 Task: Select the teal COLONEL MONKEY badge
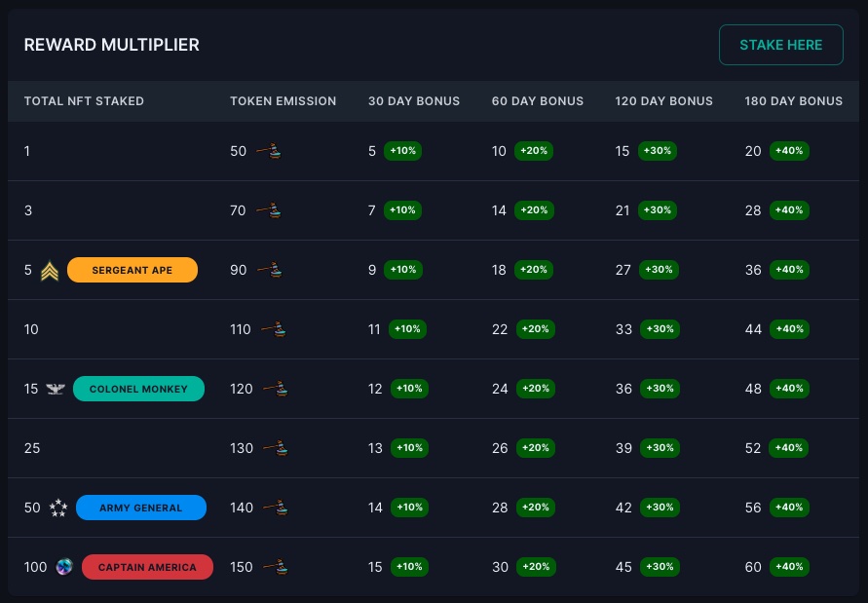tap(138, 389)
